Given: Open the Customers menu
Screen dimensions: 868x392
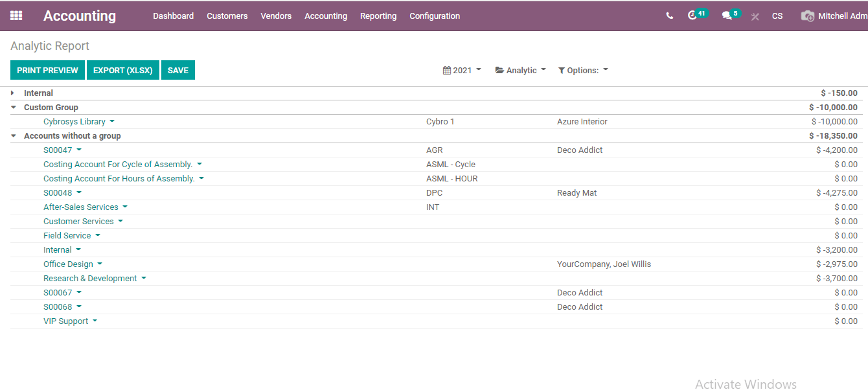Looking at the screenshot, I should pyautogui.click(x=227, y=16).
